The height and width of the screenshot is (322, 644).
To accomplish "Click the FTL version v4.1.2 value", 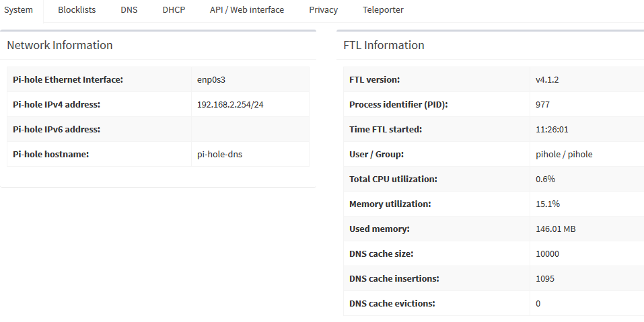I will (547, 79).
